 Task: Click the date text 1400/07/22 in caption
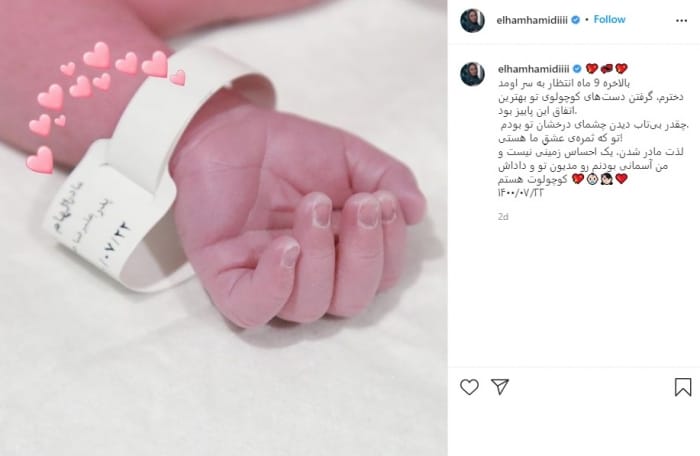[521, 193]
